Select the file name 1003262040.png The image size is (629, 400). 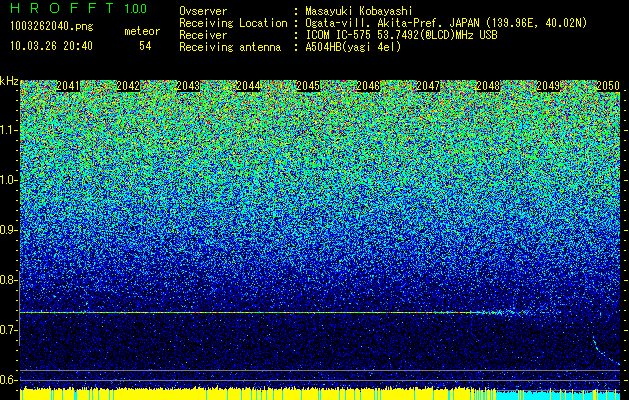tap(52, 26)
